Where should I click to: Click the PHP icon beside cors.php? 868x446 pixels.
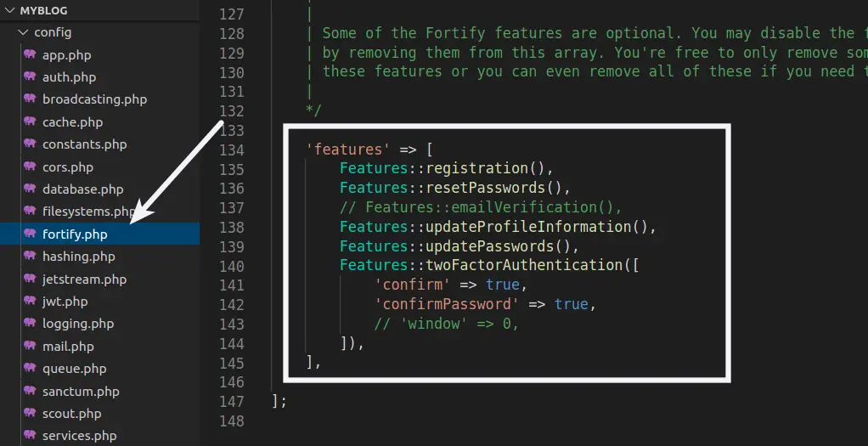point(30,167)
